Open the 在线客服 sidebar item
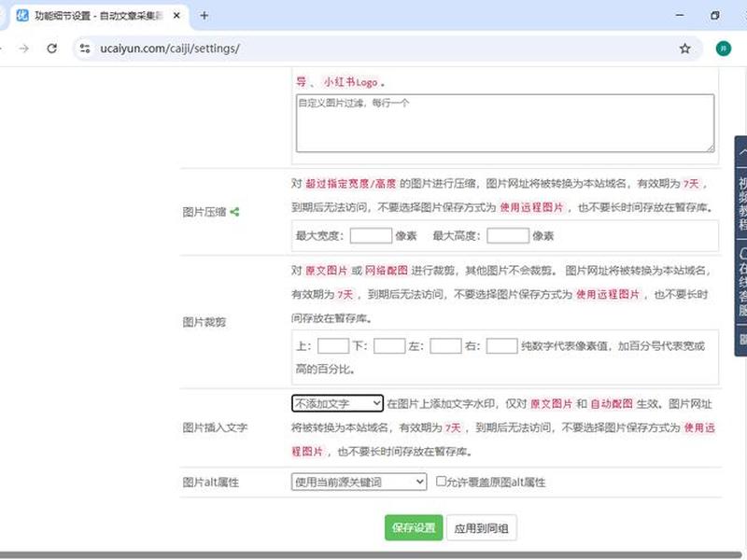Viewport: 747px width, 560px height. pyautogui.click(x=742, y=282)
